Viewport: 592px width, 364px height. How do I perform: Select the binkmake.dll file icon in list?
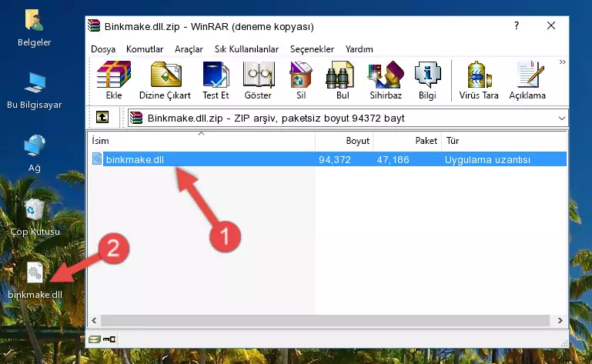[x=97, y=159]
